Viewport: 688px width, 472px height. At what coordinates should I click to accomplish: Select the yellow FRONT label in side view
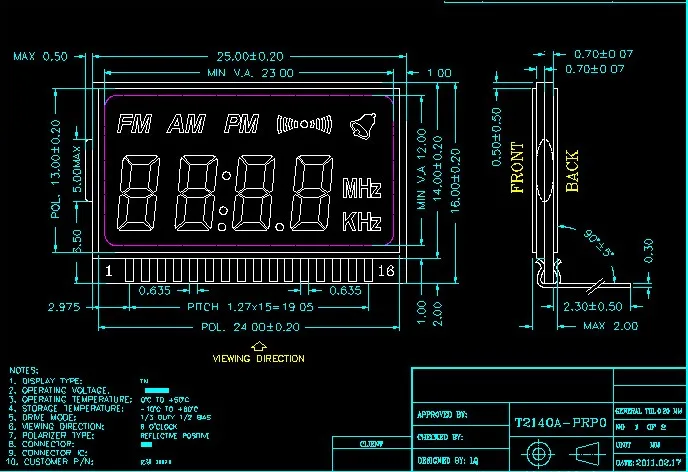point(518,168)
